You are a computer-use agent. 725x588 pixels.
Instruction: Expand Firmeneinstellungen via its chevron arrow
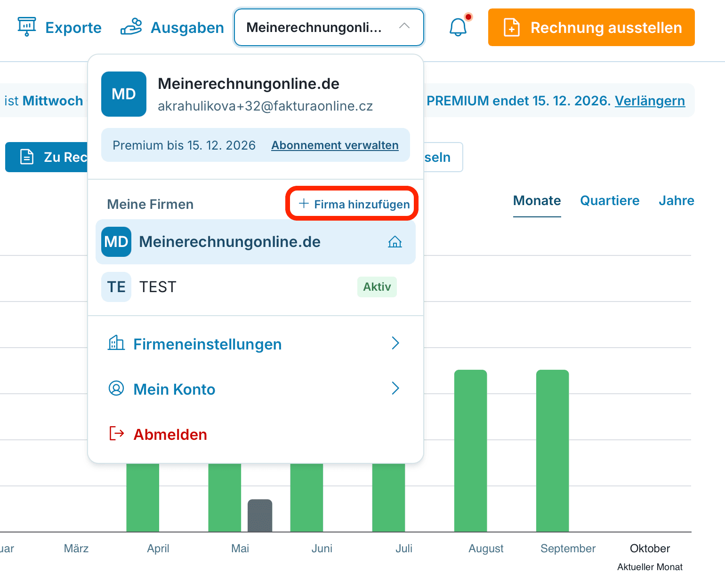coord(395,343)
